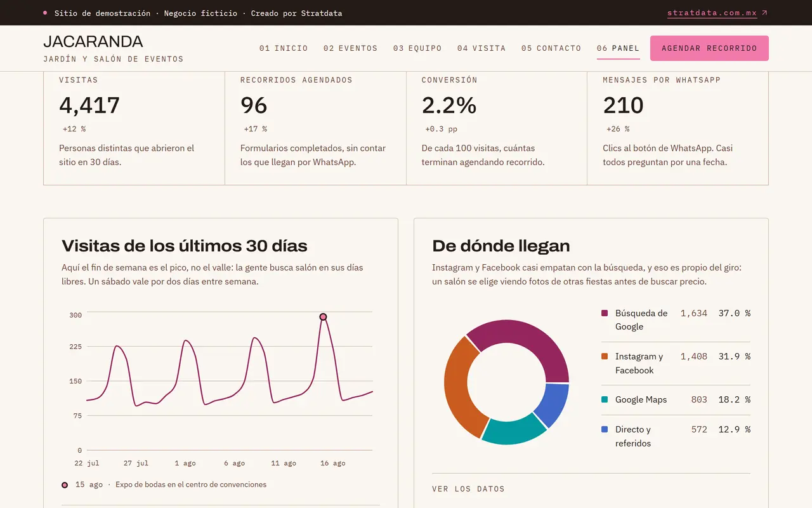Click the marker dot in the 15 ago legend note
The image size is (812, 508).
pos(65,485)
